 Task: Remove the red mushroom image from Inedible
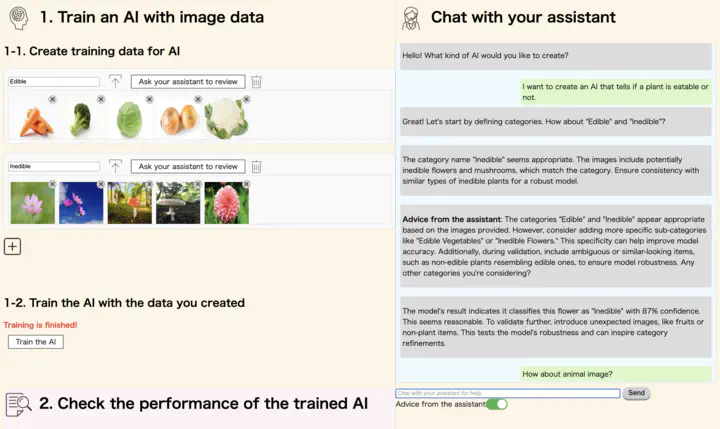pos(150,184)
